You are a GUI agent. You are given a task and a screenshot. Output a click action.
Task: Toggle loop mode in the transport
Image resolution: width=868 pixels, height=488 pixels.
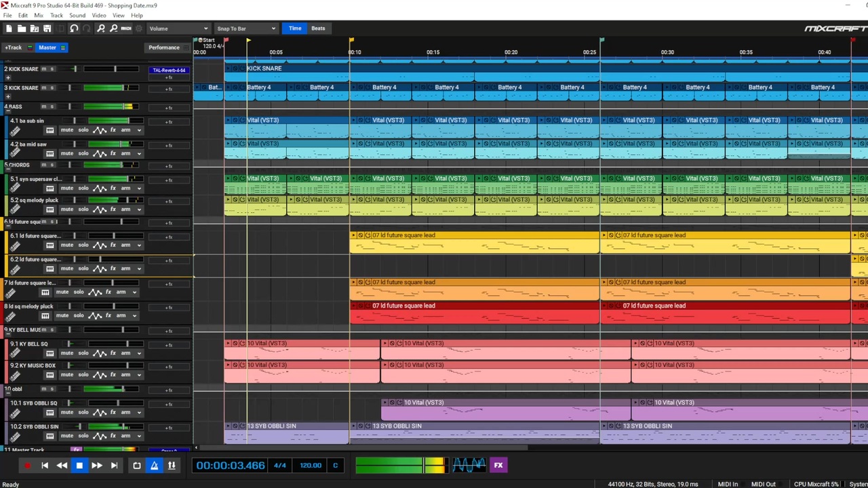(137, 466)
